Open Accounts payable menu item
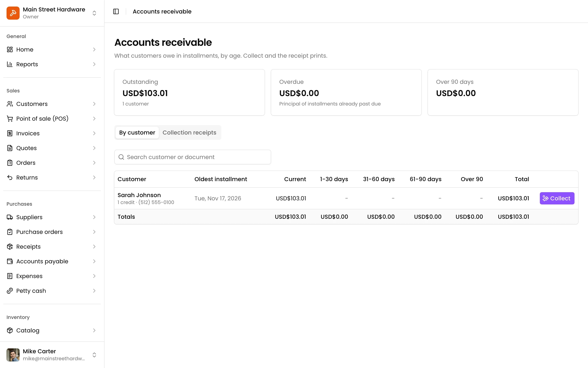 coord(52,261)
